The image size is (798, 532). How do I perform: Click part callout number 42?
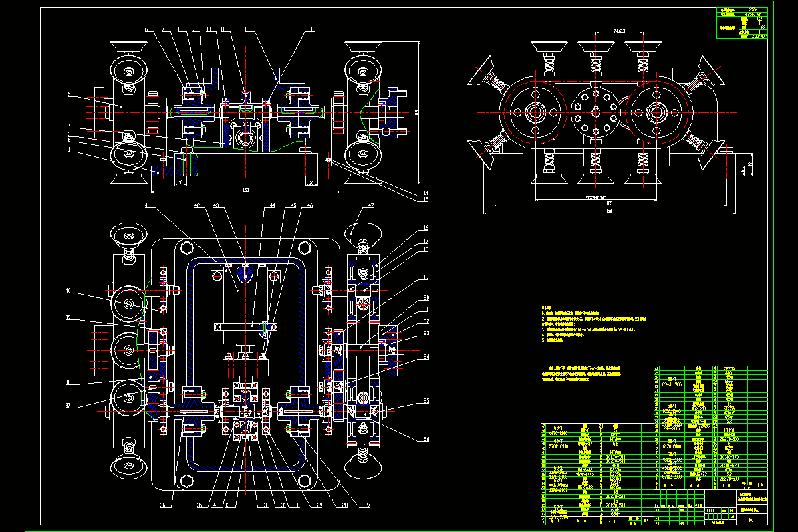click(196, 205)
